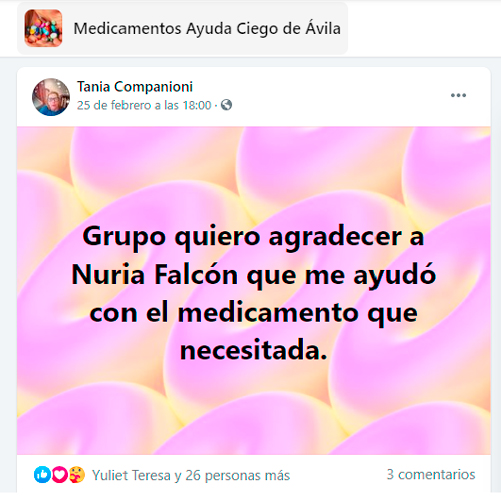This screenshot has width=501, height=501.
Task: Click the 'Grupo quiero agradecer a' line
Action: 253,237
